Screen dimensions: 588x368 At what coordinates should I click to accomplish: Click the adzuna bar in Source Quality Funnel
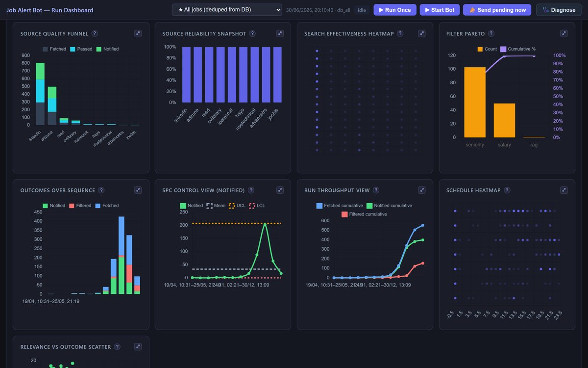[x=52, y=106]
